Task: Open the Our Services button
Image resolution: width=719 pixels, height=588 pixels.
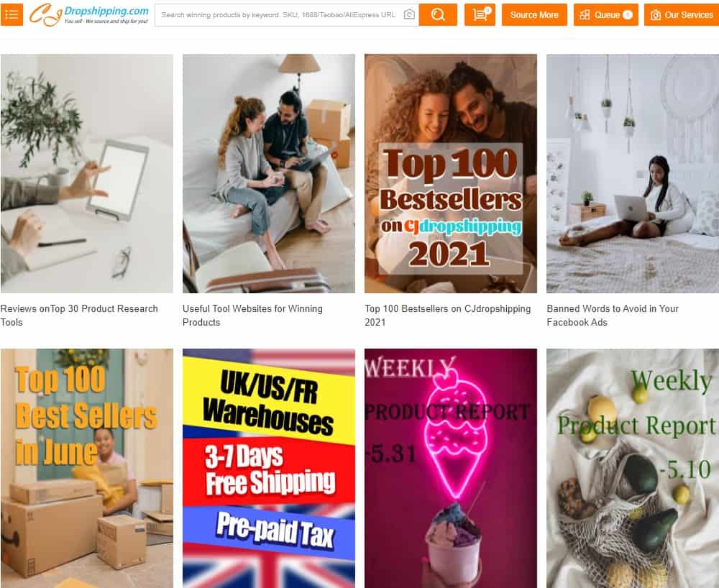Action: click(x=682, y=14)
